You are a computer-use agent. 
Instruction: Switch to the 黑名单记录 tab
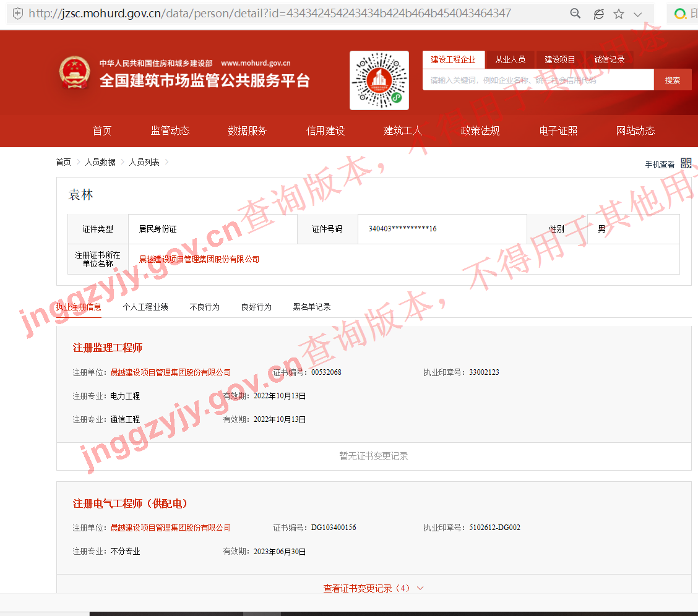(312, 307)
